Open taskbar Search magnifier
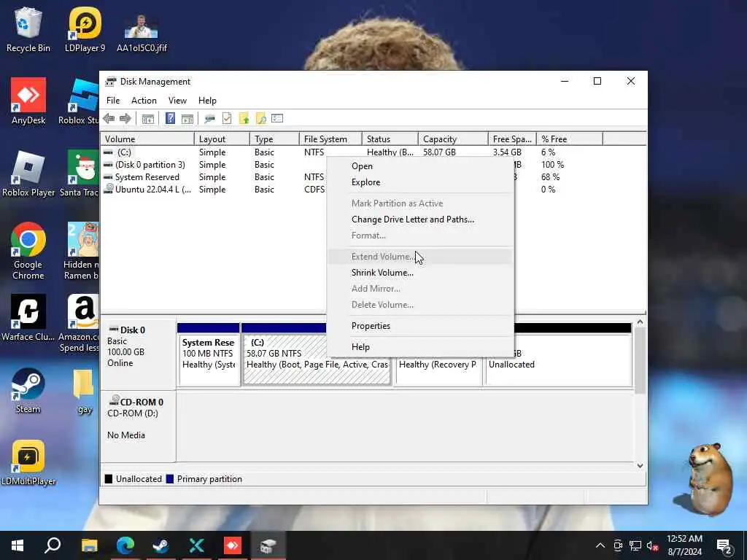The width and height of the screenshot is (747, 560). (x=53, y=545)
